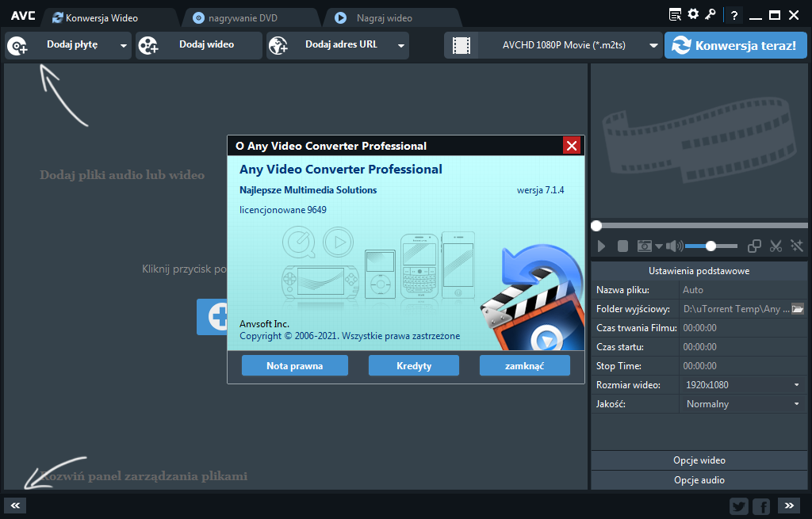Click the film strip output format icon
This screenshot has width=812, height=519.
[x=461, y=45]
